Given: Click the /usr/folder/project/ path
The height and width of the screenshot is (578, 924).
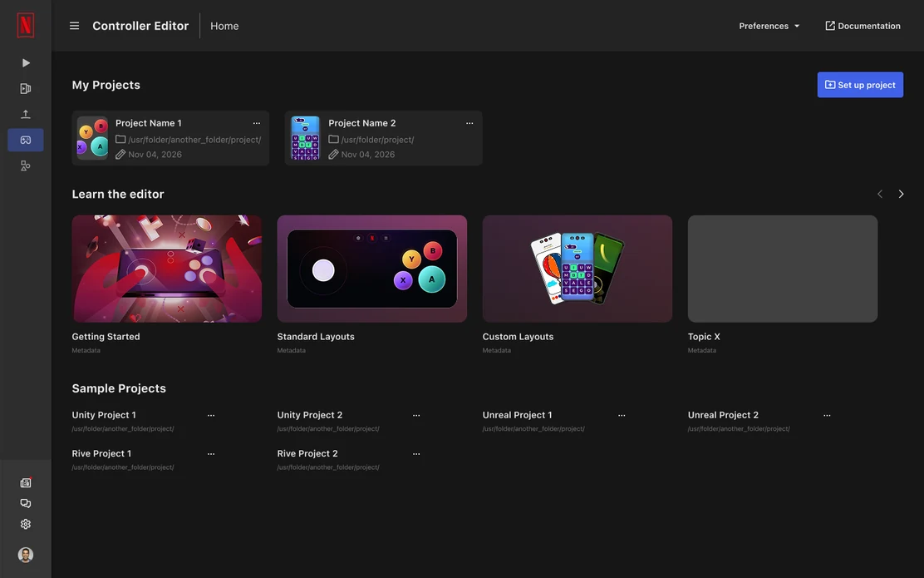Looking at the screenshot, I should click(378, 140).
